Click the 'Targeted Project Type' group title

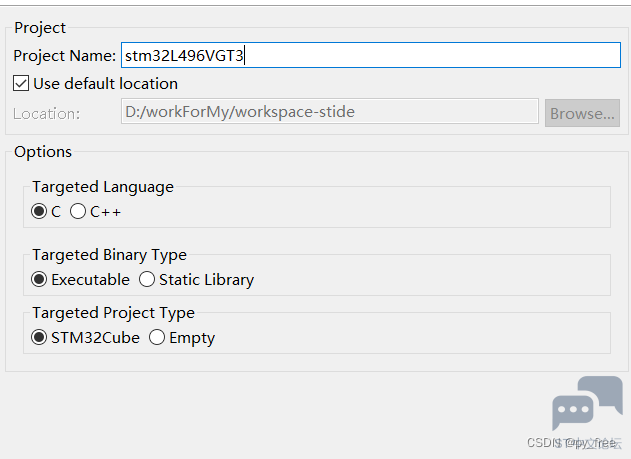coord(114,313)
